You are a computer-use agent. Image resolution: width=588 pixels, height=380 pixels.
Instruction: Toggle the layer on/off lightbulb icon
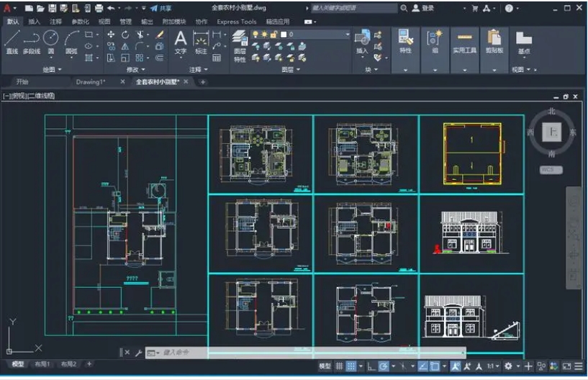pyautogui.click(x=255, y=34)
